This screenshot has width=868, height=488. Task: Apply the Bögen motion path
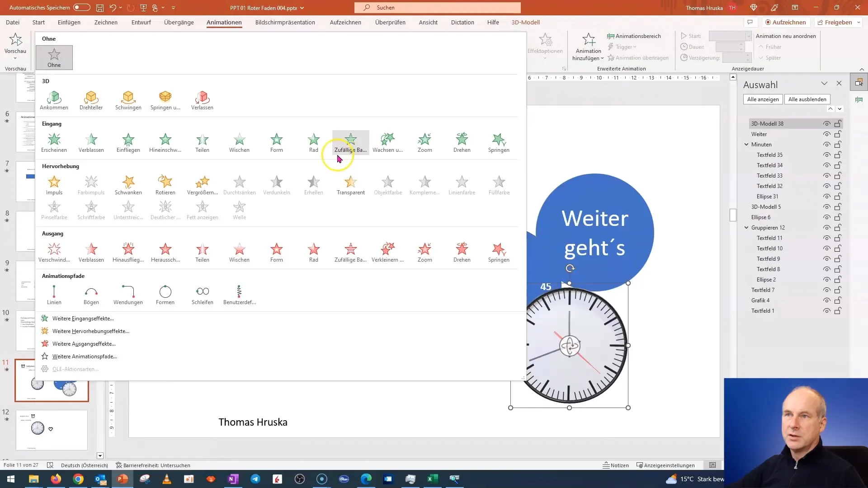(x=91, y=295)
